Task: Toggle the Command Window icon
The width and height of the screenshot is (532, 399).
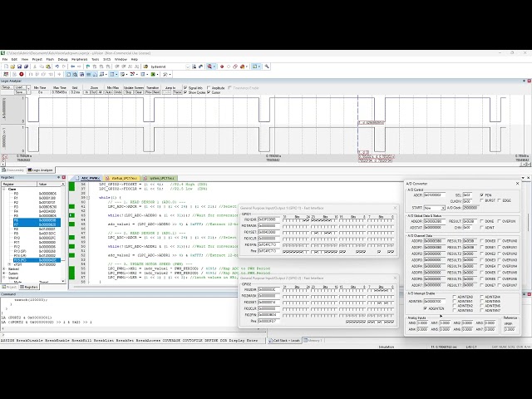Action: [68, 74]
